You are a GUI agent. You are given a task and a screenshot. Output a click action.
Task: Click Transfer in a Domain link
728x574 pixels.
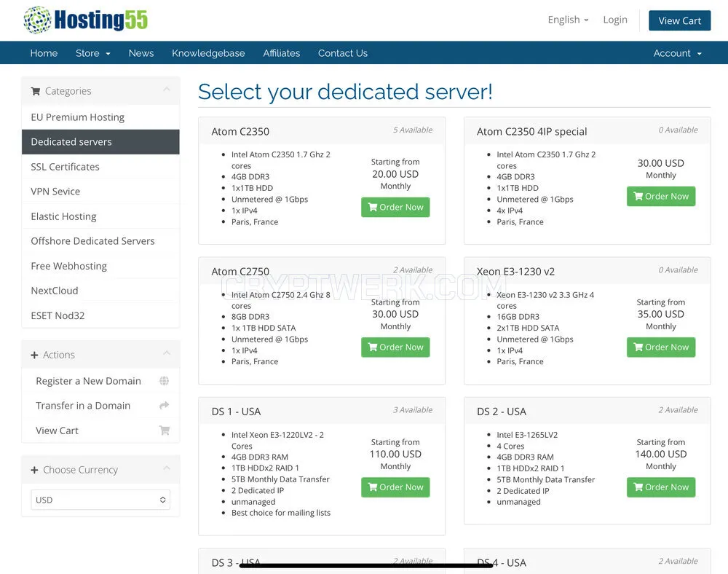pos(83,406)
